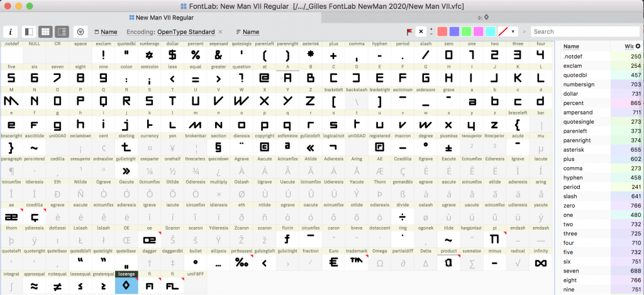
Task: Click the X clear-flag button
Action: tap(421, 31)
